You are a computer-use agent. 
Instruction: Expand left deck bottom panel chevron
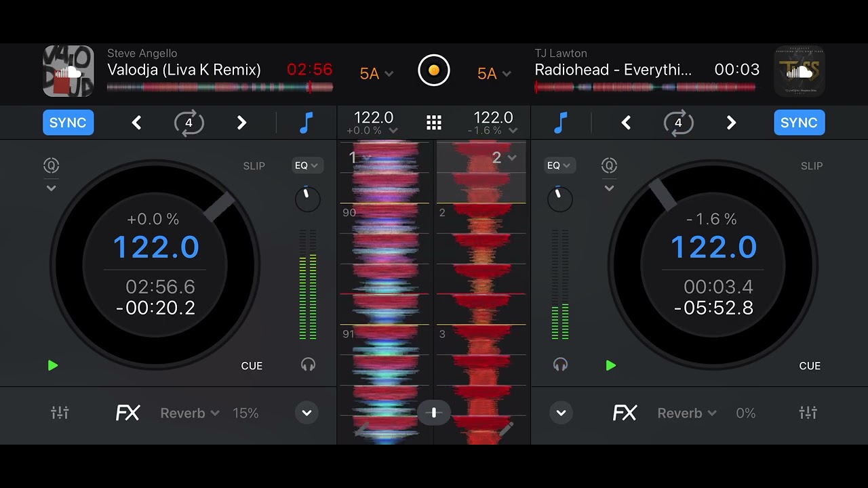coord(307,413)
